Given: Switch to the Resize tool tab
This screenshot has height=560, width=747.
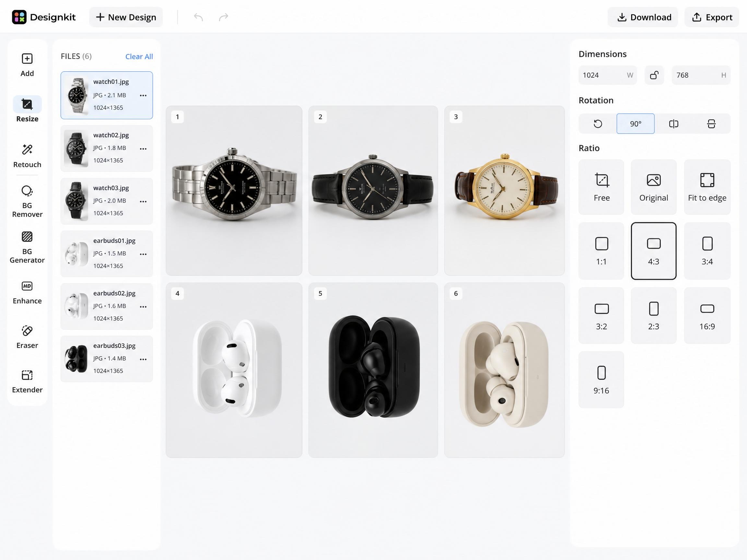Looking at the screenshot, I should point(27,110).
